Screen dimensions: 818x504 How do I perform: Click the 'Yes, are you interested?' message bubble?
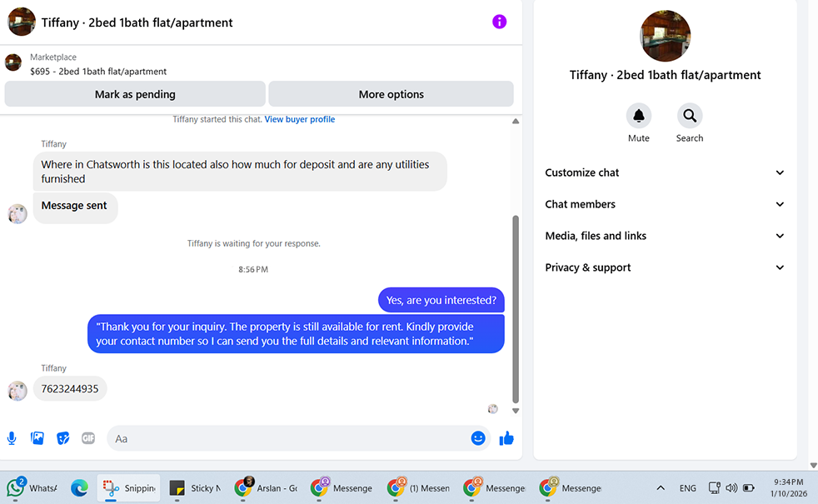(441, 301)
